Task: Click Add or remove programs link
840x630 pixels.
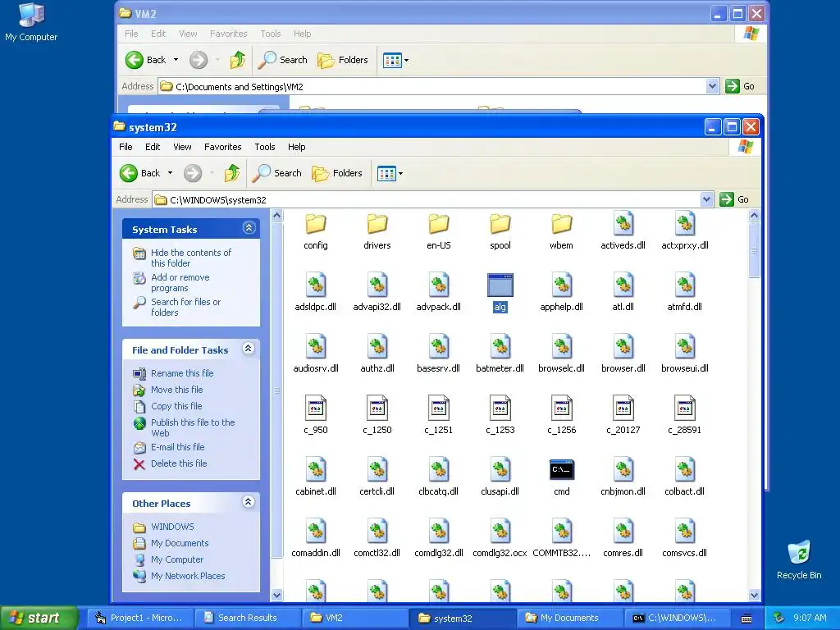Action: [x=180, y=282]
